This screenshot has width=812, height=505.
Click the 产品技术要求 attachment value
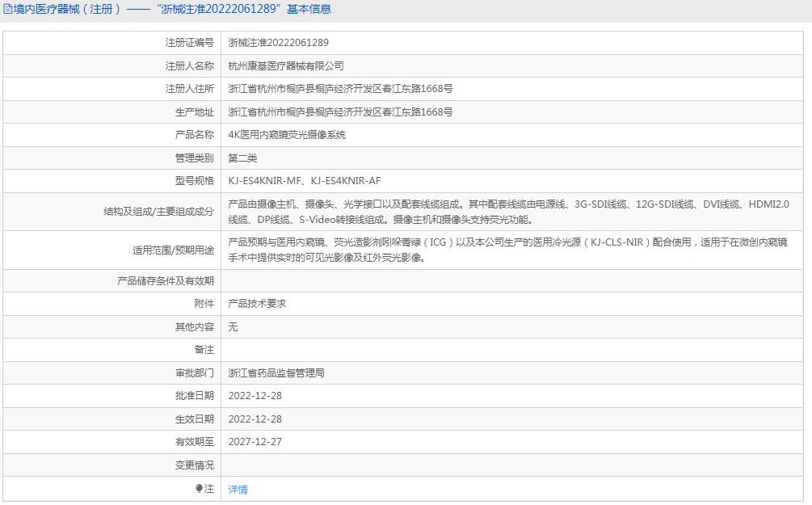tap(257, 304)
